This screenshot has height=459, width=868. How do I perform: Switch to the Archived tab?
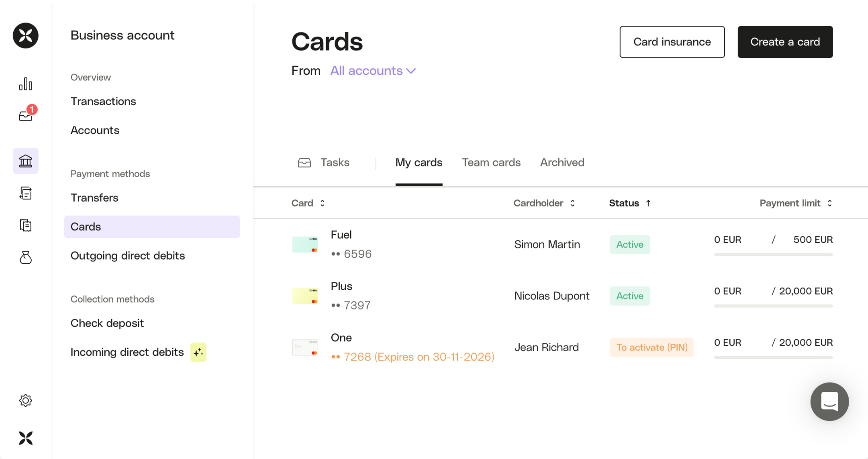(562, 162)
